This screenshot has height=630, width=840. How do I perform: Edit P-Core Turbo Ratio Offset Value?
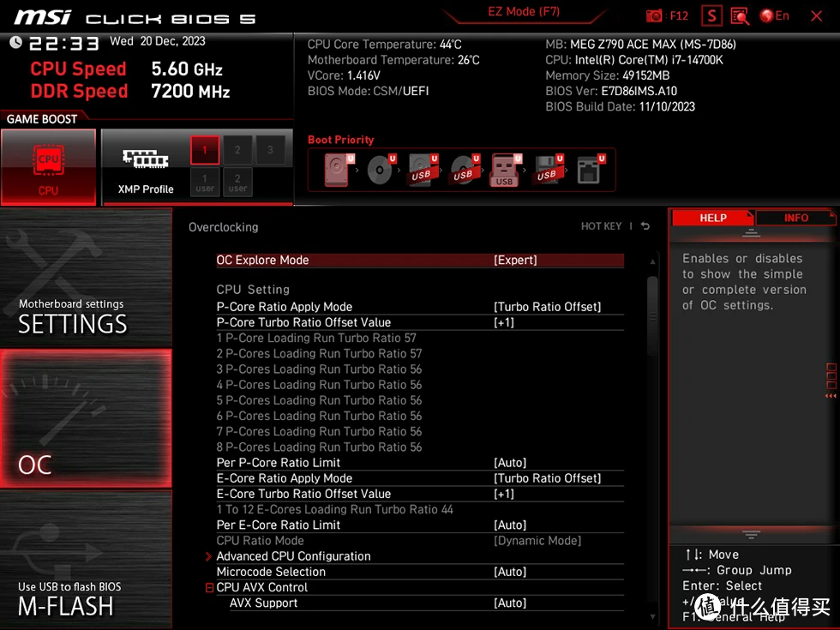[420, 322]
